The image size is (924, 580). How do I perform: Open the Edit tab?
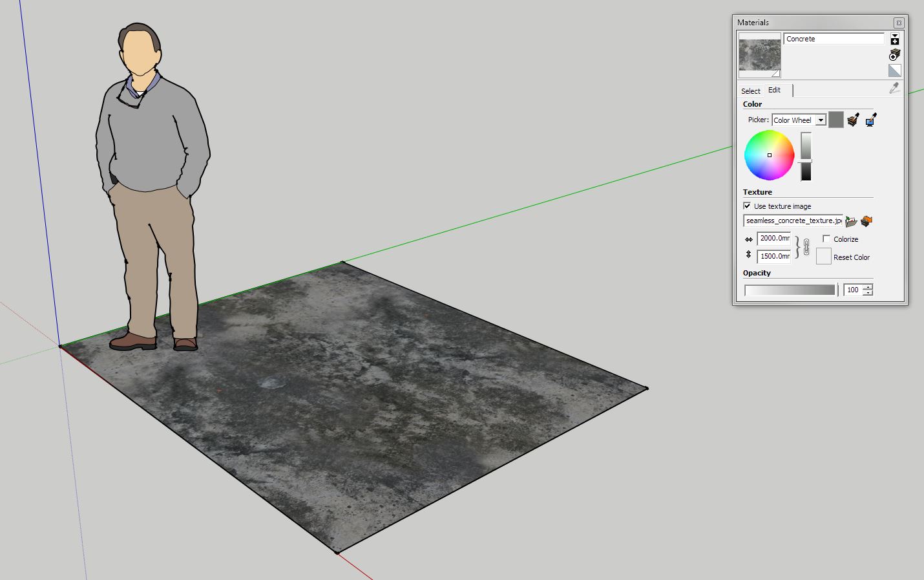tap(774, 91)
